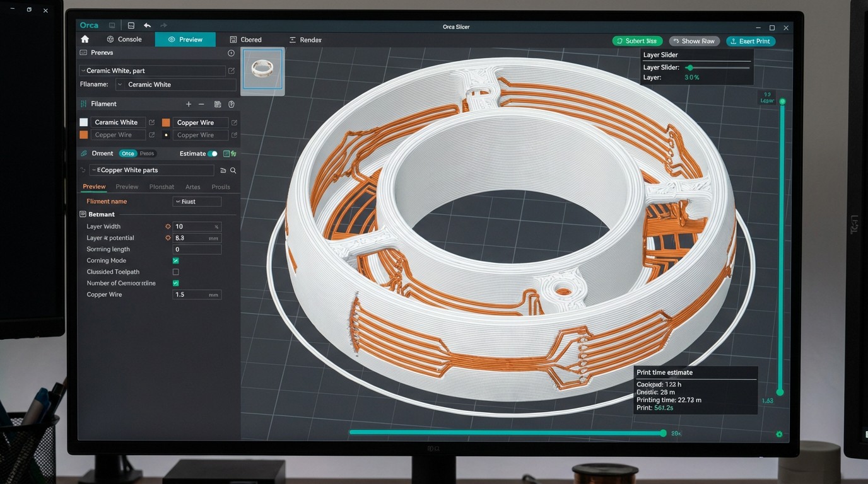Enable the Clussided Toelpath checkbox
Viewport: 868px width, 484px height.
coord(175,272)
